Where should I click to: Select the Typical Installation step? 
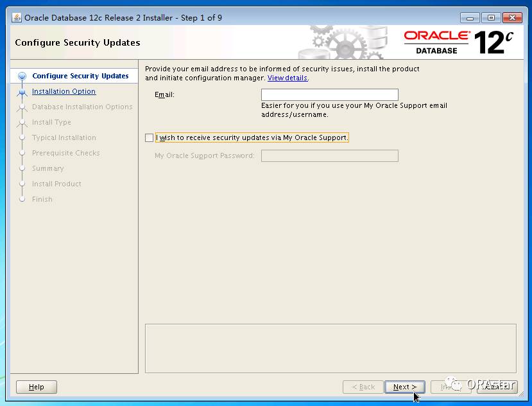[64, 137]
